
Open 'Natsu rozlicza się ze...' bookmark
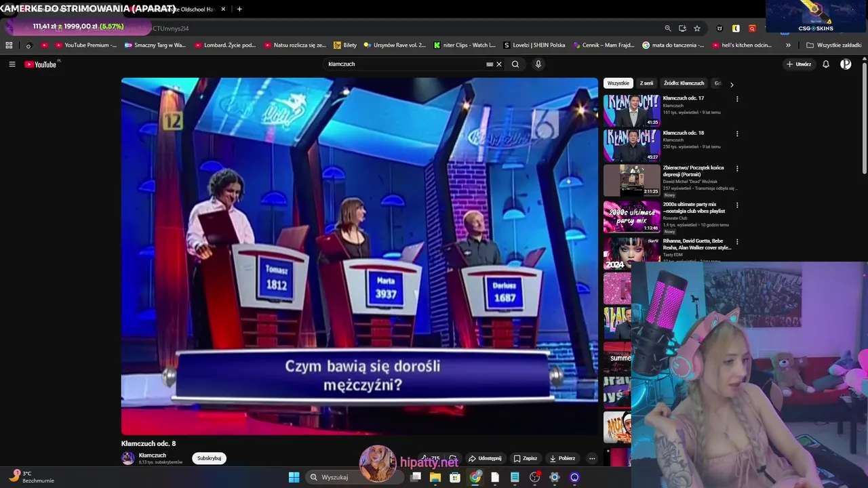click(x=295, y=45)
